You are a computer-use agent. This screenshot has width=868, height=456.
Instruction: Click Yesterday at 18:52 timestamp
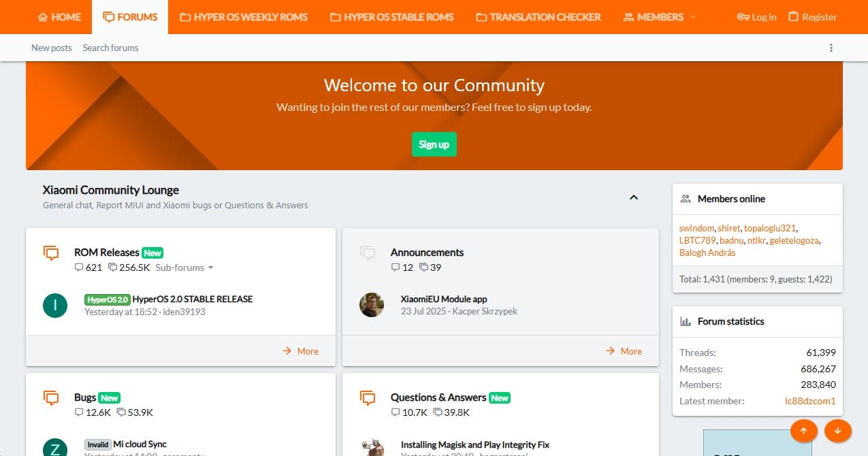coord(121,312)
